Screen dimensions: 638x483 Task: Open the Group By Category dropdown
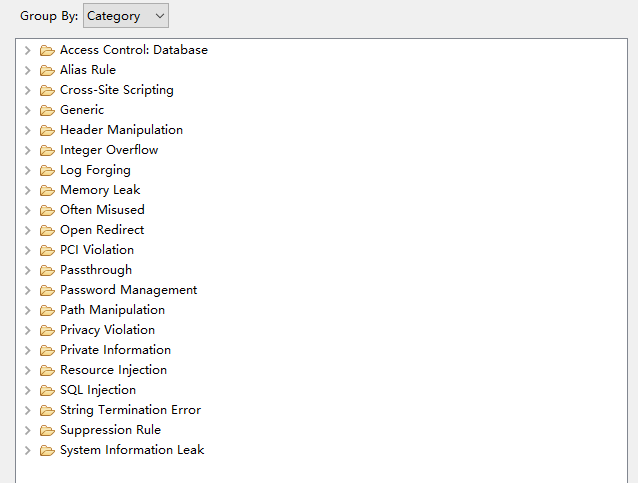pyautogui.click(x=126, y=16)
